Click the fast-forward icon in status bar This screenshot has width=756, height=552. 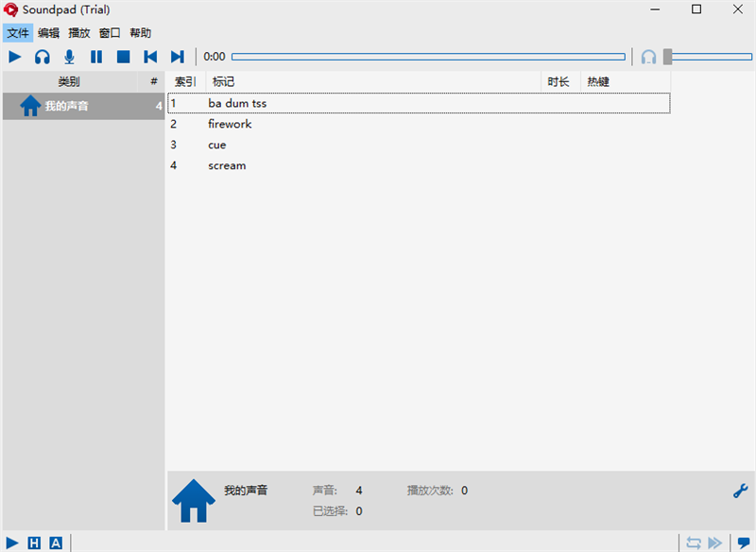pyautogui.click(x=715, y=543)
